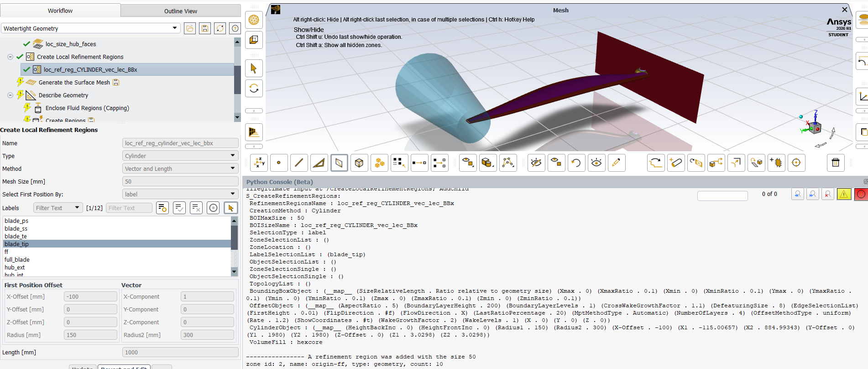Click the Name input field
868x369 pixels.
pyautogui.click(x=180, y=143)
